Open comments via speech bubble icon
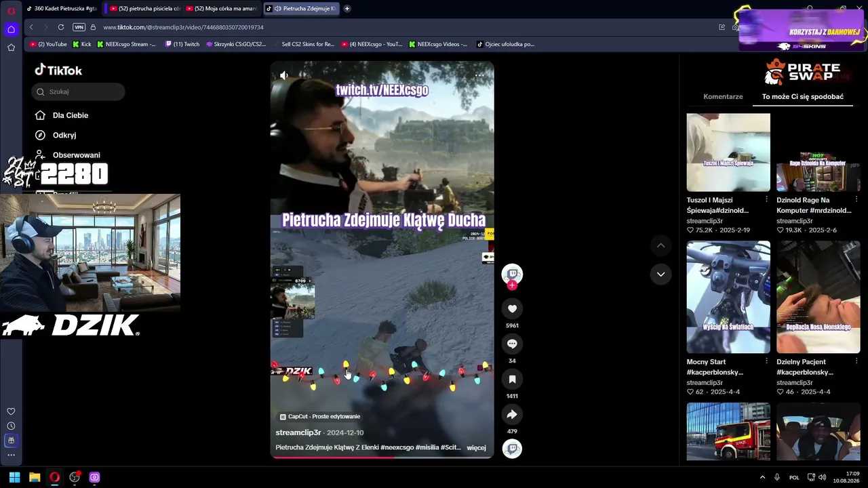This screenshot has width=868, height=488. (x=512, y=344)
